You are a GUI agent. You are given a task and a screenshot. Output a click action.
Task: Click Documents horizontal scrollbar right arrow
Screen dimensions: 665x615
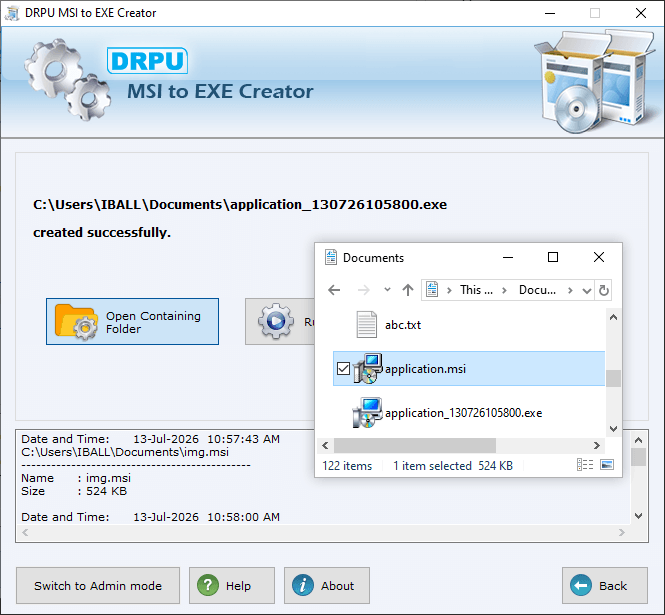tap(597, 445)
